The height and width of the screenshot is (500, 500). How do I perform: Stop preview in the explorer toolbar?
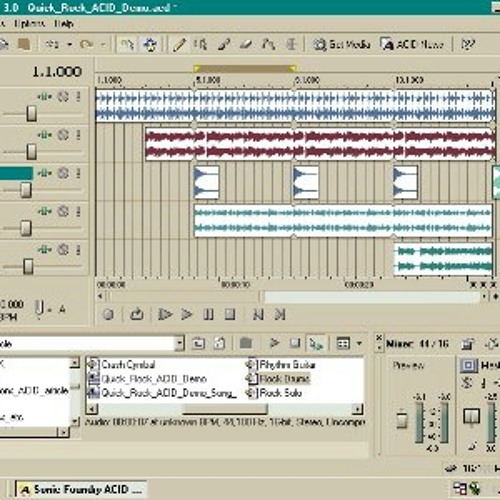tap(295, 343)
